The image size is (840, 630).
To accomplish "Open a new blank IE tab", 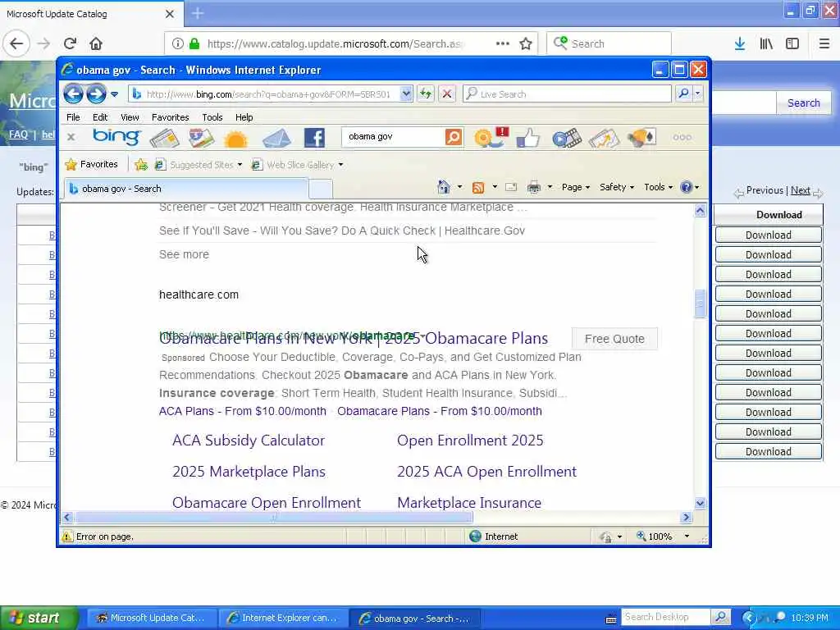I will [x=321, y=189].
